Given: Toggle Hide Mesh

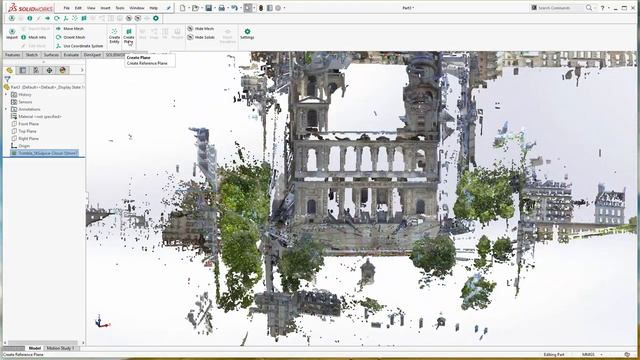Looking at the screenshot, I should coord(200,29).
